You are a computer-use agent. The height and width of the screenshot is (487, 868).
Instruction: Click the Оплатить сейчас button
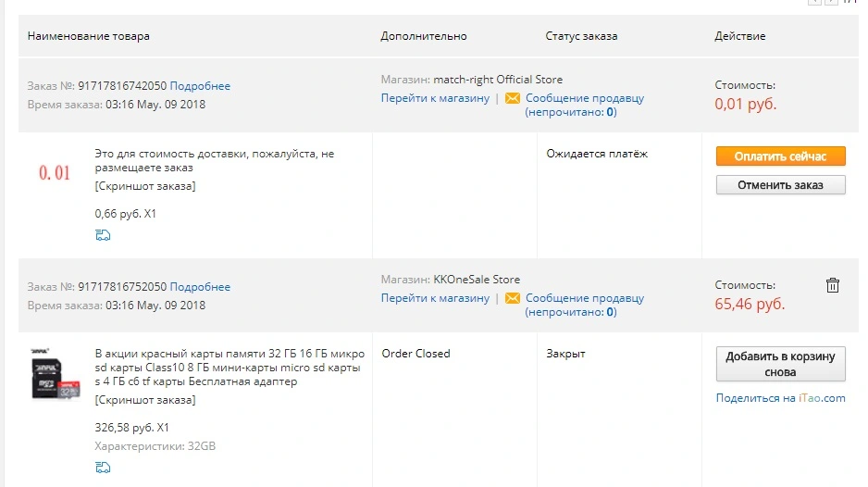coord(780,156)
